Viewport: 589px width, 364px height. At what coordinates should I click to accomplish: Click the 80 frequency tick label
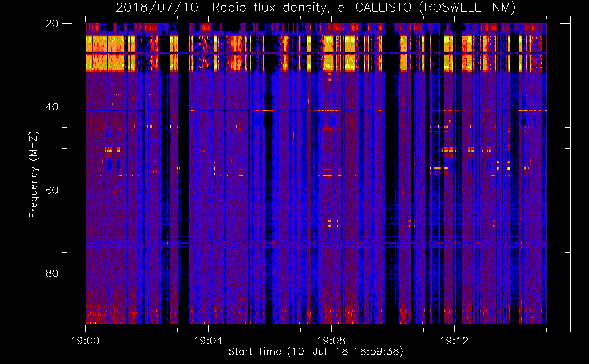52,273
